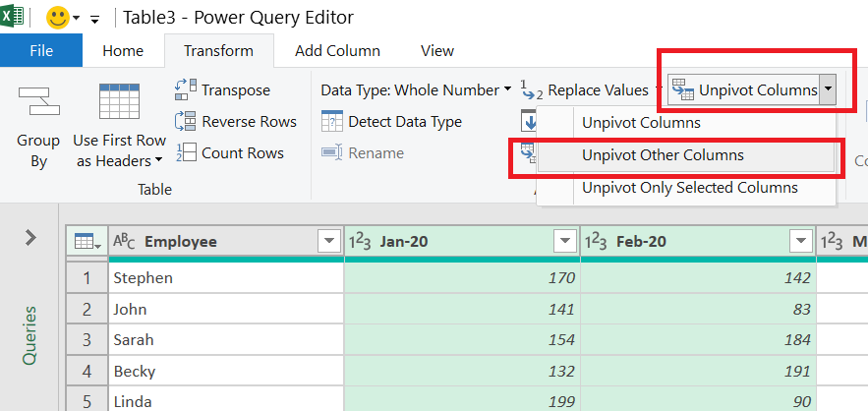The image size is (868, 411).
Task: Click the Detect Data Type icon
Action: pos(332,122)
